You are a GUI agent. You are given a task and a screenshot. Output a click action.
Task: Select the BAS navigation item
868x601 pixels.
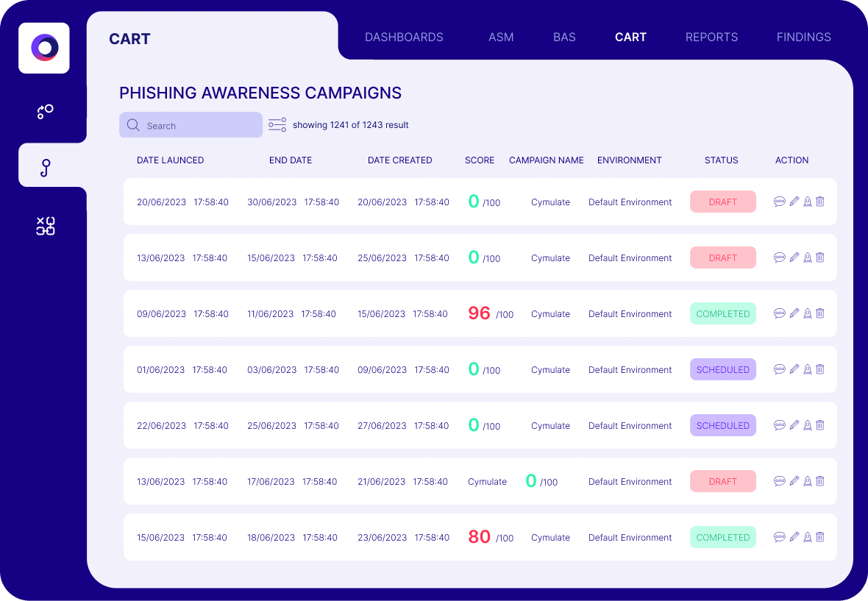pyautogui.click(x=564, y=37)
